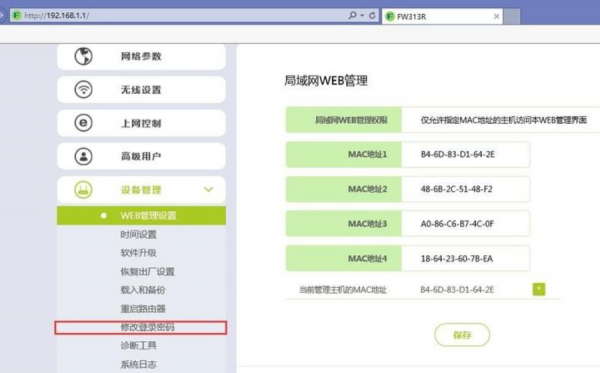Open 重启路由器 page
The height and width of the screenshot is (373, 600).
(143, 308)
